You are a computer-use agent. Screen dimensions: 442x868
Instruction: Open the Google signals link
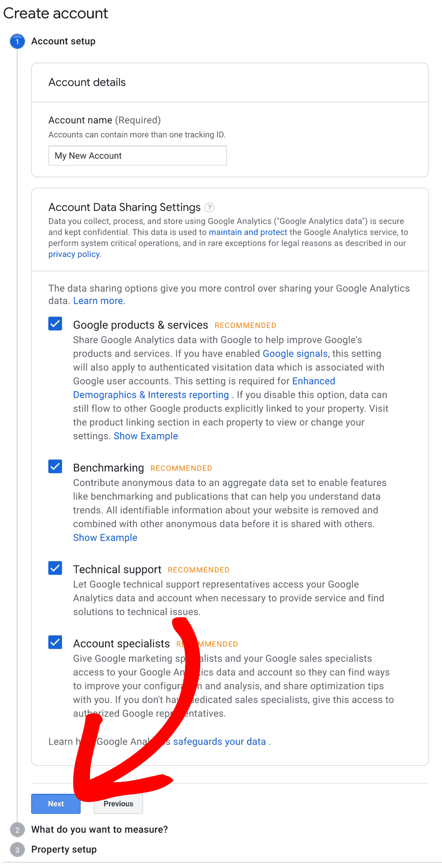[295, 354]
